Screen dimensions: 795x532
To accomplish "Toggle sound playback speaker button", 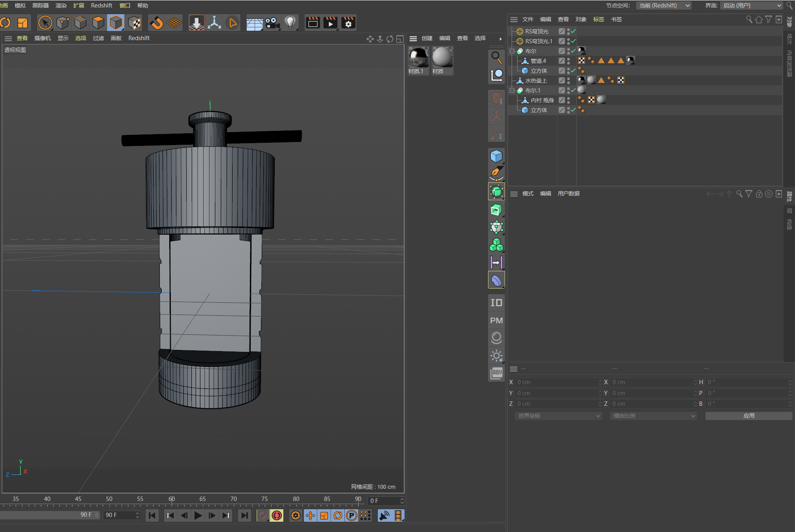I will coord(384,515).
